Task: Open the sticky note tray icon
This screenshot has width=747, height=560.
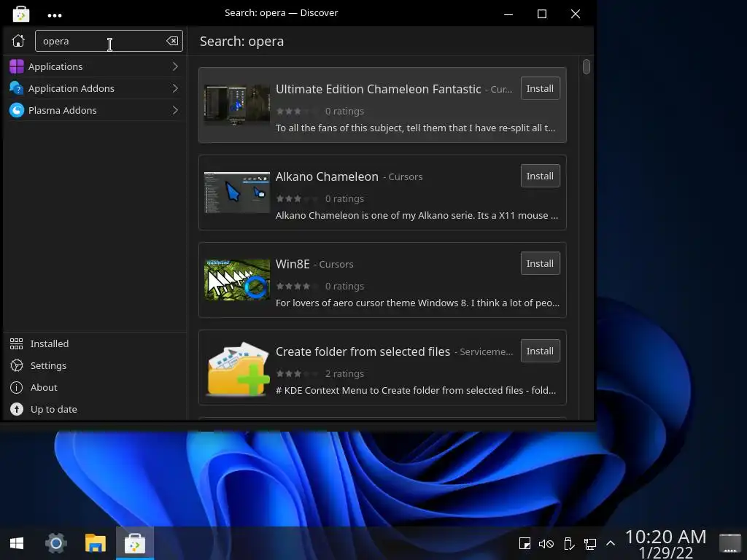Action: (525, 543)
